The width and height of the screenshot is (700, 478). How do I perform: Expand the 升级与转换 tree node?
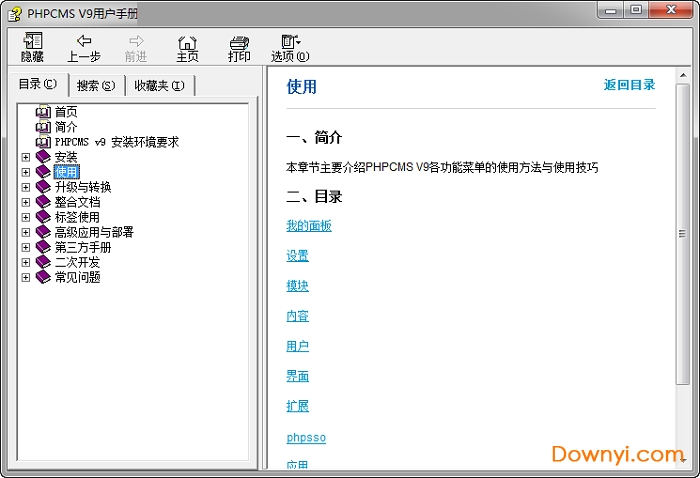click(x=25, y=187)
